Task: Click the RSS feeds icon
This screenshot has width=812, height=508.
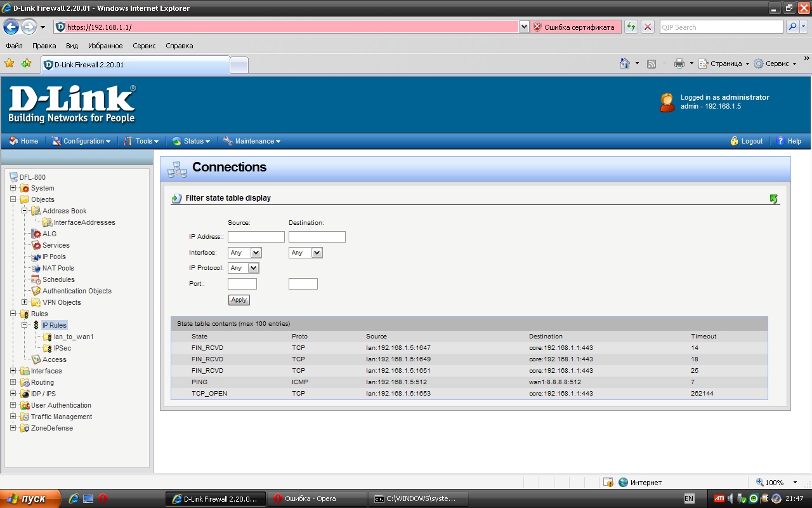Action: pos(652,63)
